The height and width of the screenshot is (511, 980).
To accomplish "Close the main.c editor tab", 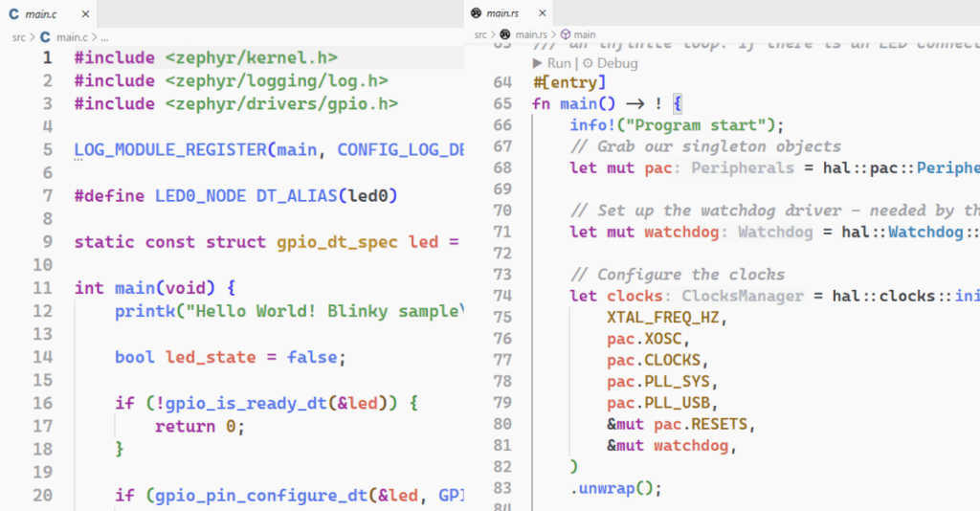I will pos(85,14).
